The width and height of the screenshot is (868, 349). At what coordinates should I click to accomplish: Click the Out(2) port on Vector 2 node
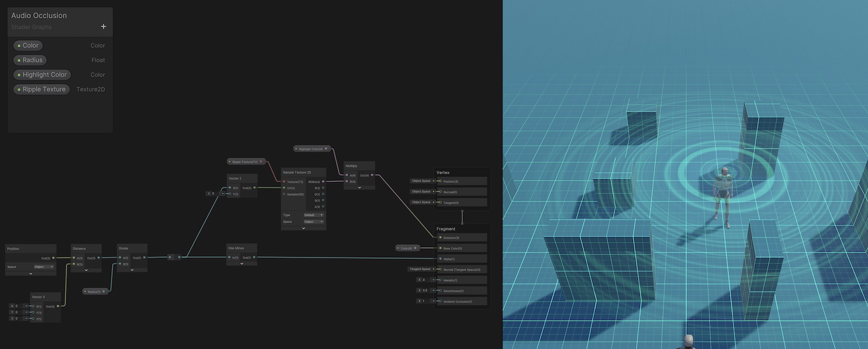254,188
